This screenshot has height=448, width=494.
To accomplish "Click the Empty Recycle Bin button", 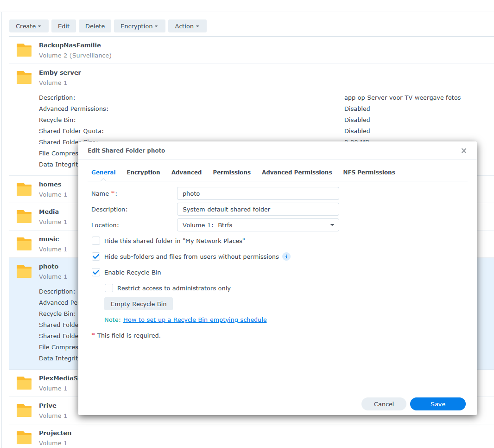I will tap(138, 304).
